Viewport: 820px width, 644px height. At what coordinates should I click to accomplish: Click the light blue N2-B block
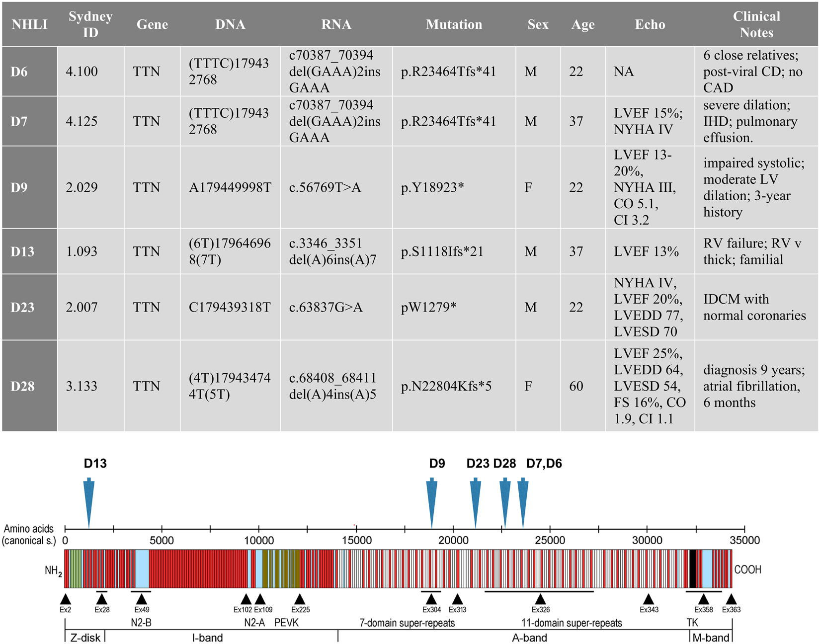click(x=142, y=569)
